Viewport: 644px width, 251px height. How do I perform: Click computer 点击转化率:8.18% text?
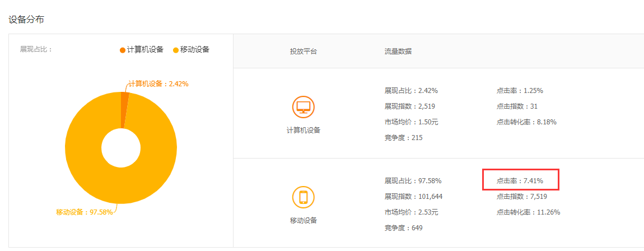click(x=526, y=122)
